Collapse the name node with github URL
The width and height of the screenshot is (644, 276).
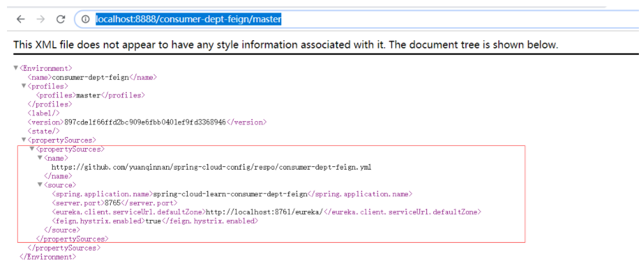[x=40, y=158]
